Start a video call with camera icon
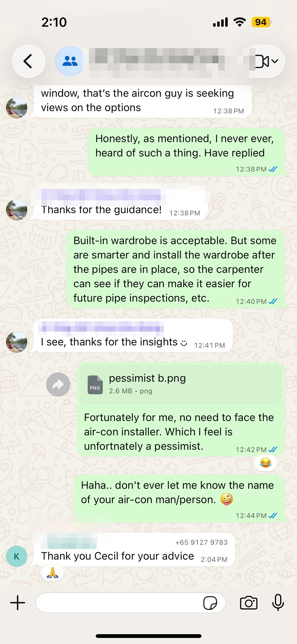This screenshot has height=644, width=297. [262, 61]
